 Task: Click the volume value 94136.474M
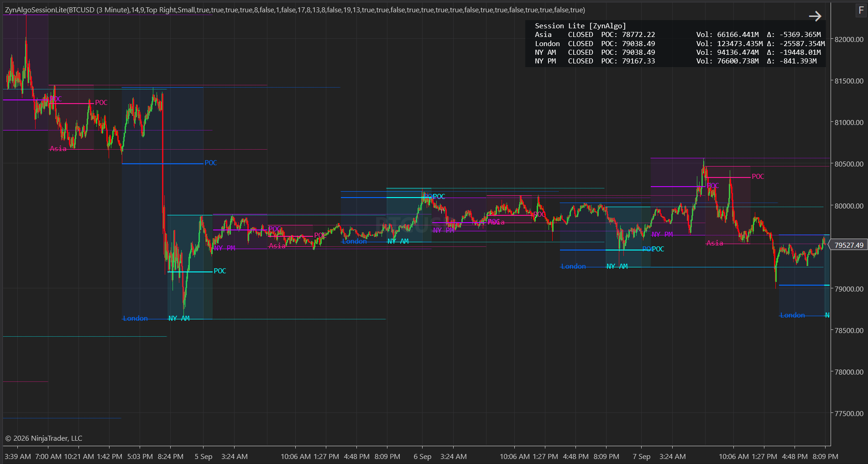[x=738, y=52]
